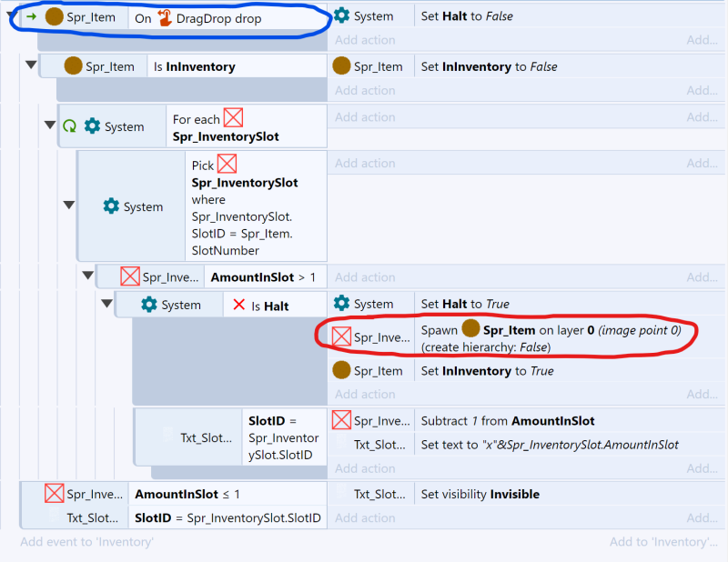
Task: Click the green trigger arrow on the top event
Action: (31, 17)
